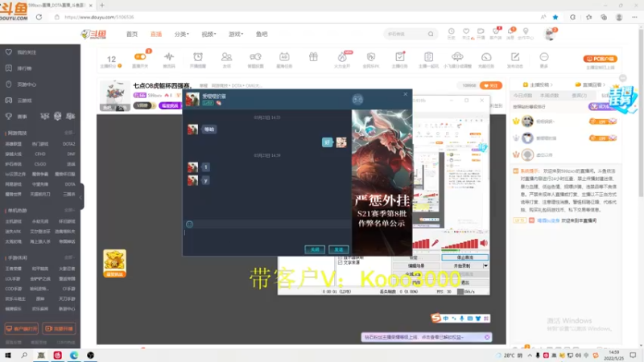Open taskbar search magnifier

[x=24, y=356]
